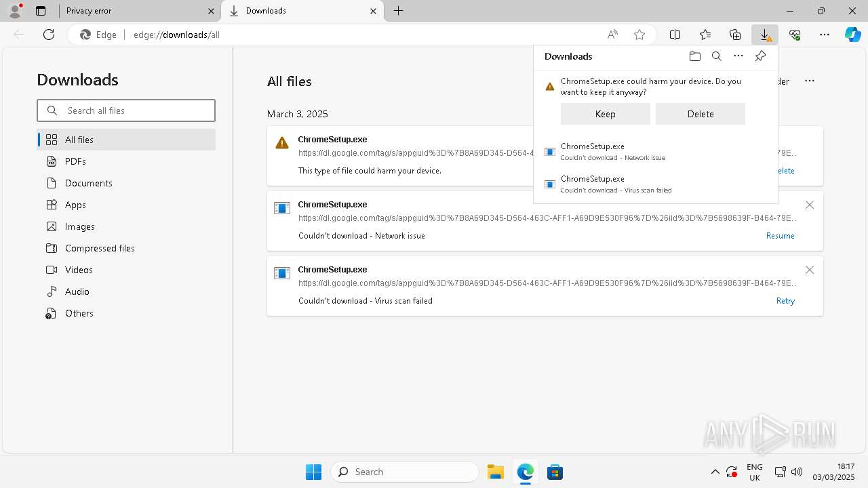Viewport: 868px width, 488px height.
Task: Toggle the Downloads toolbar button
Action: [x=765, y=35]
